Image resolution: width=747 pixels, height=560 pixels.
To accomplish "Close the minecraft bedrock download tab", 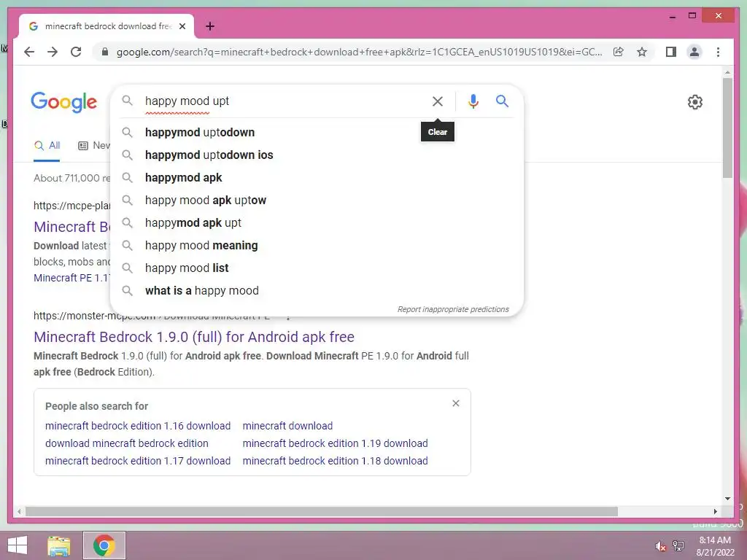I will (182, 26).
